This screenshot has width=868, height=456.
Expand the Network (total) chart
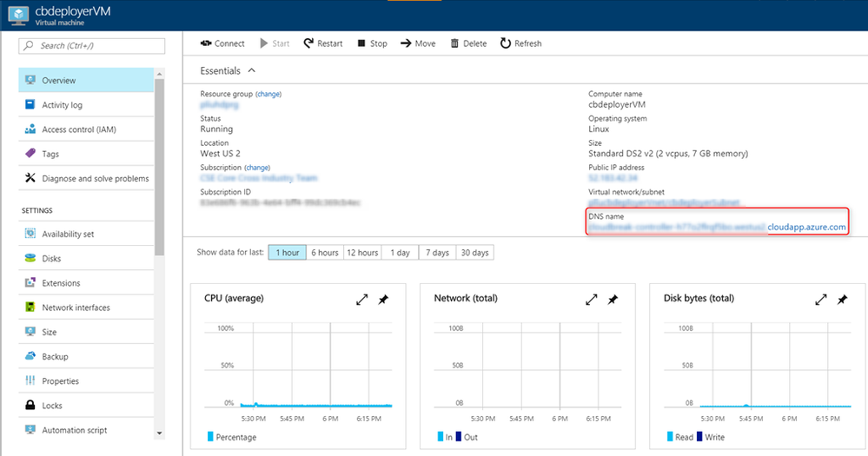(591, 300)
